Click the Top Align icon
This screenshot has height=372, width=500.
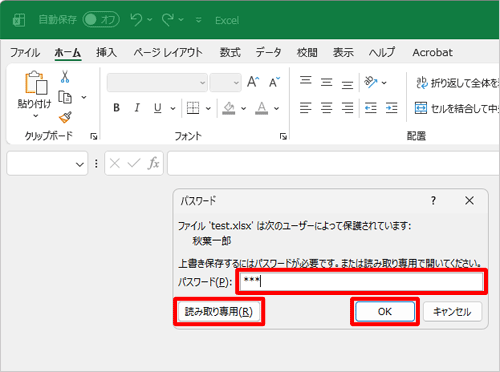[x=306, y=81]
